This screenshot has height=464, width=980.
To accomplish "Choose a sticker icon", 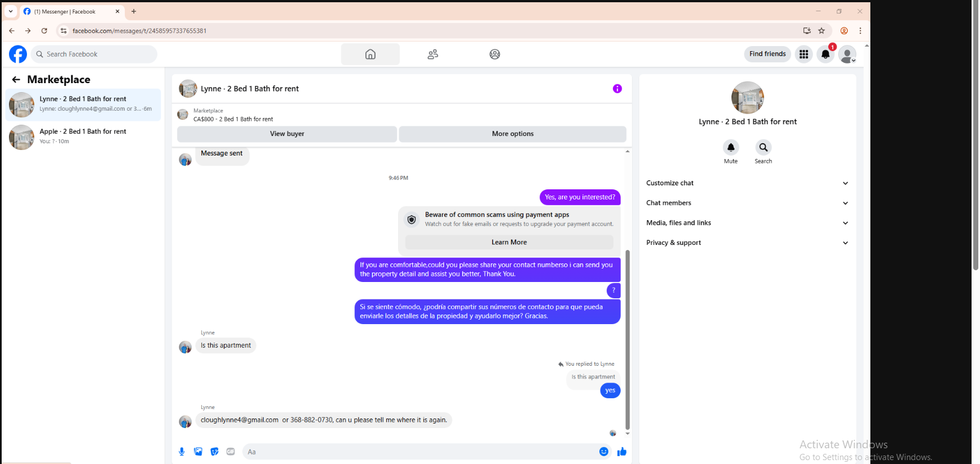I will pyautogui.click(x=214, y=452).
